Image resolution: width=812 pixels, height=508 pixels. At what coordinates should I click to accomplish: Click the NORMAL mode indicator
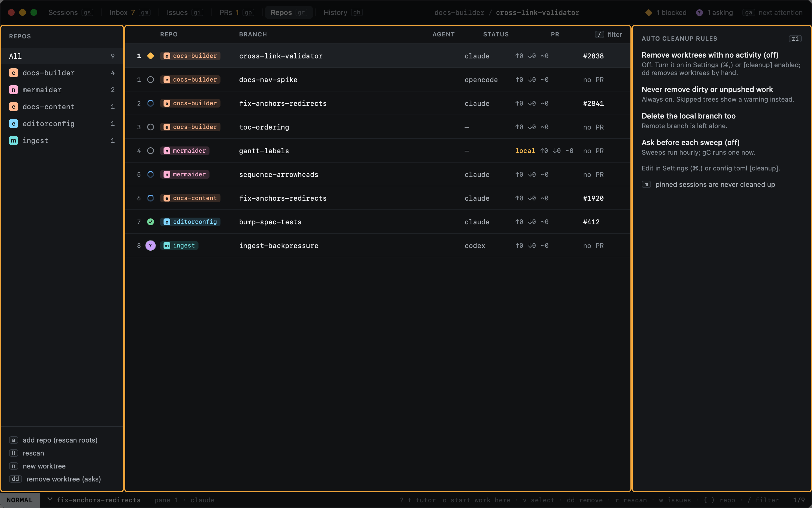coord(20,500)
